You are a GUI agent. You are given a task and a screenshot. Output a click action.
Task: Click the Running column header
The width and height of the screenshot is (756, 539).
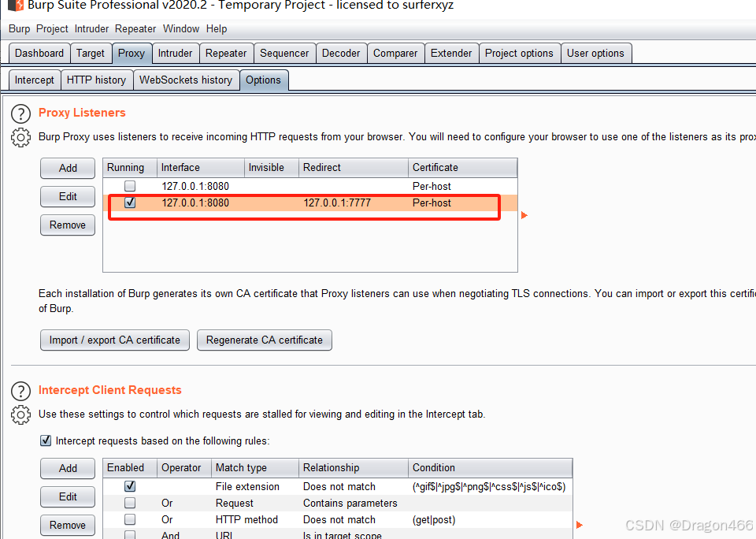(x=130, y=167)
